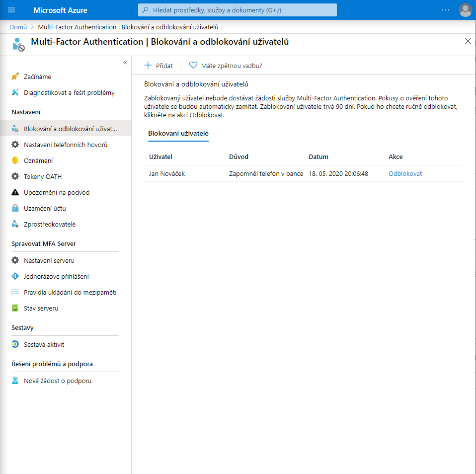Open the hamburger portal menu
476x474 pixels.
tap(12, 10)
